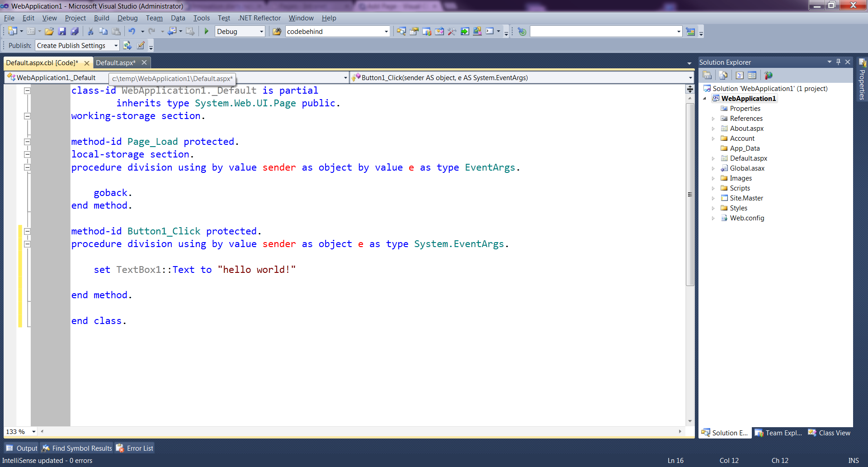Click the Save All icon
The height and width of the screenshot is (467, 868).
75,31
